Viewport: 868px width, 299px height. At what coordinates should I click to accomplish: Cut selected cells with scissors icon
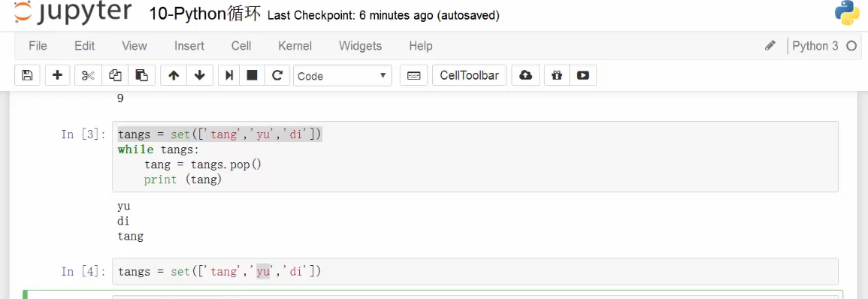[88, 75]
